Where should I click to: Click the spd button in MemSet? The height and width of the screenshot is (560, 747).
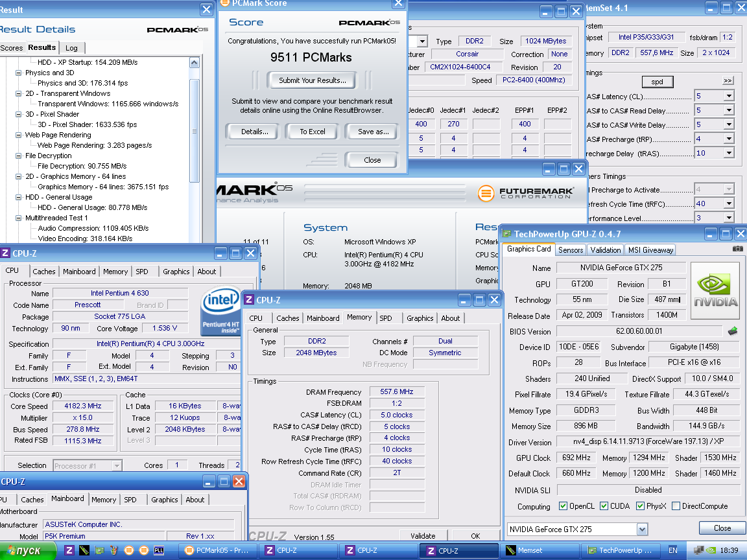point(658,82)
